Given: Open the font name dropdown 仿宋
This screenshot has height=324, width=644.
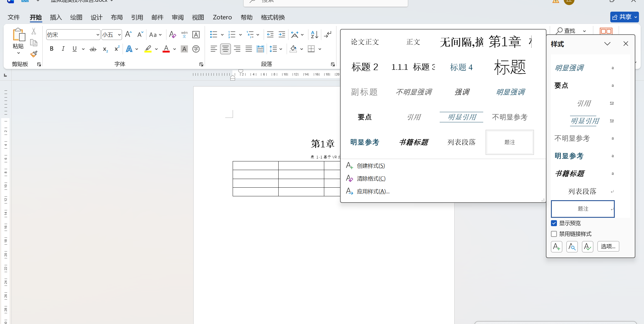Looking at the screenshot, I should coord(98,35).
